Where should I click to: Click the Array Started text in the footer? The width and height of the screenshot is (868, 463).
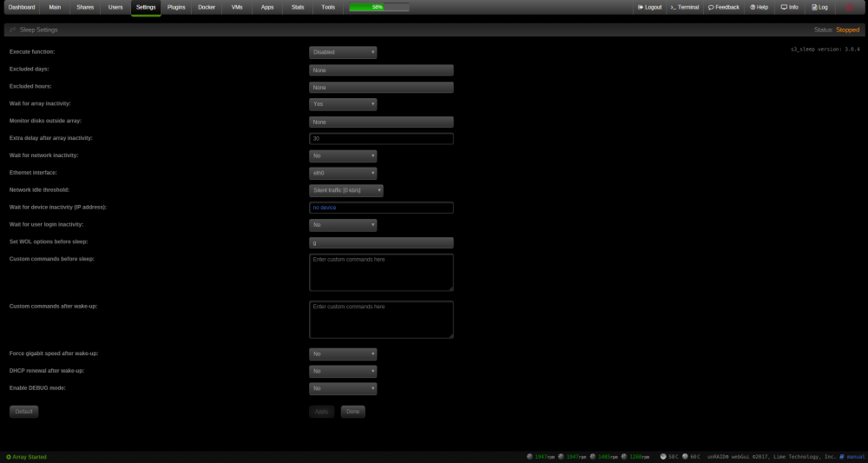point(30,457)
